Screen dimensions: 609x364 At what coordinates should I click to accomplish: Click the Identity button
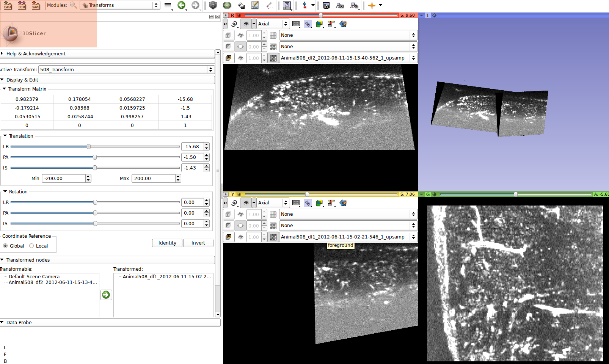(x=167, y=243)
